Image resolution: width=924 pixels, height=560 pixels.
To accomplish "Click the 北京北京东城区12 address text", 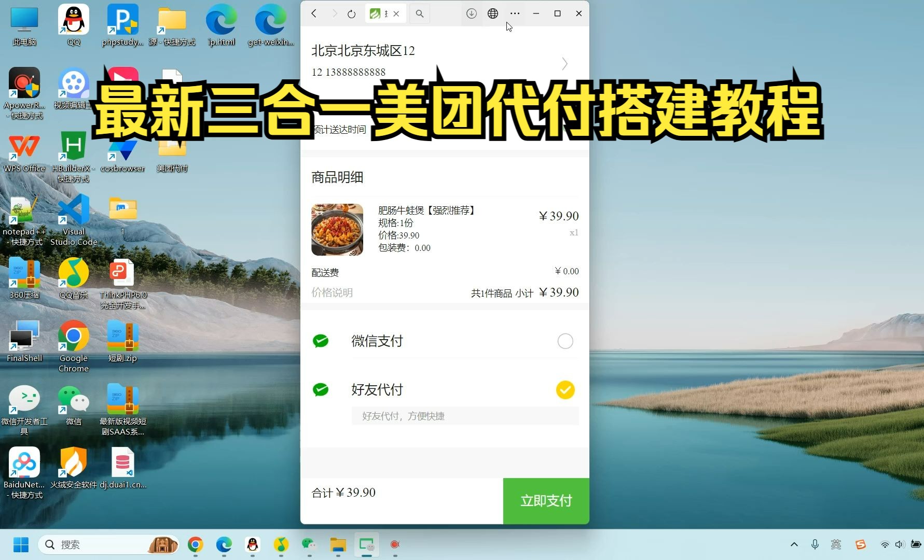I will pyautogui.click(x=363, y=50).
